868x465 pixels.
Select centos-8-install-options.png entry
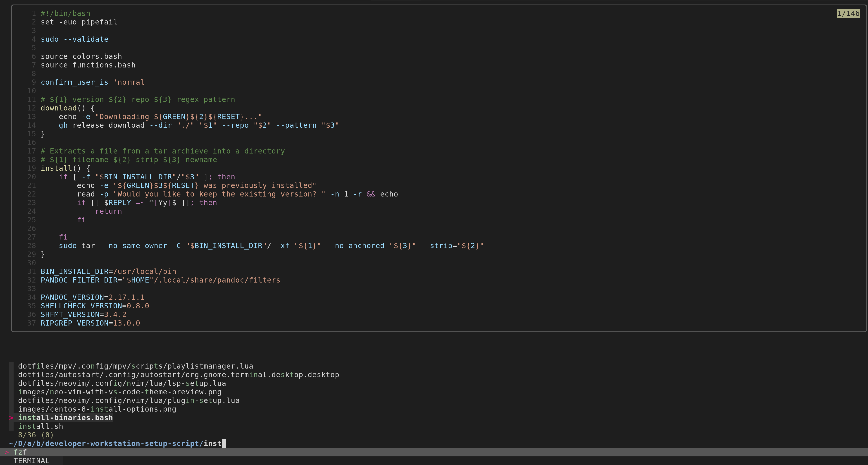(x=97, y=409)
